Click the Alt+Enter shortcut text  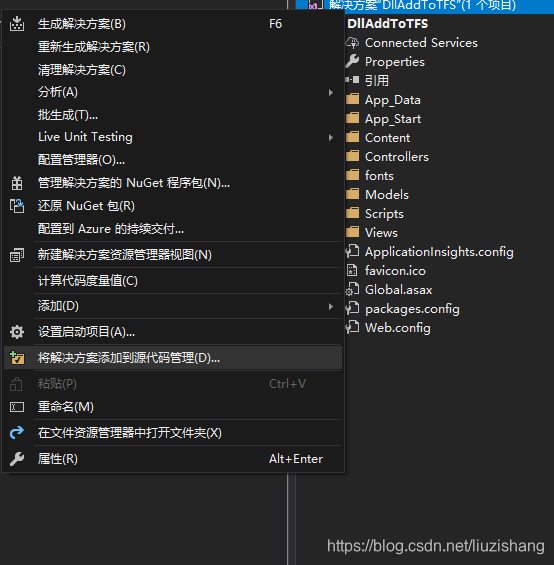296,459
